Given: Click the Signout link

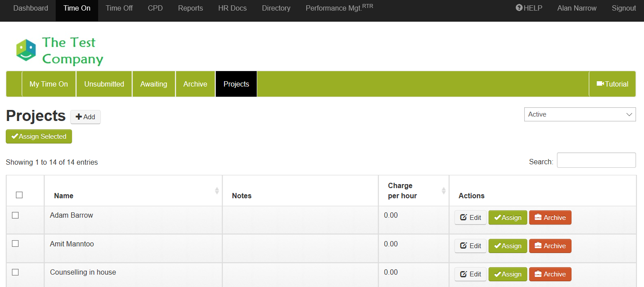Looking at the screenshot, I should 624,8.
